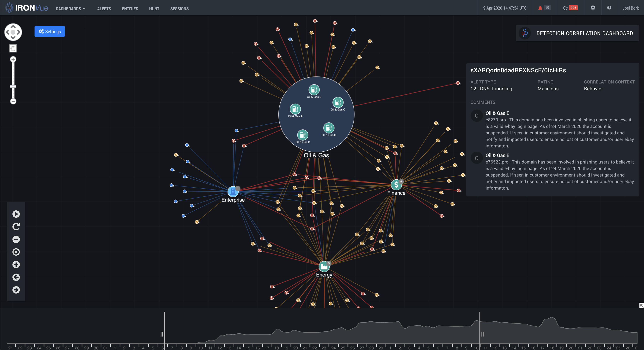Click the circled minus icon in left toolbar
Image resolution: width=644 pixels, height=350 pixels.
pos(16,239)
